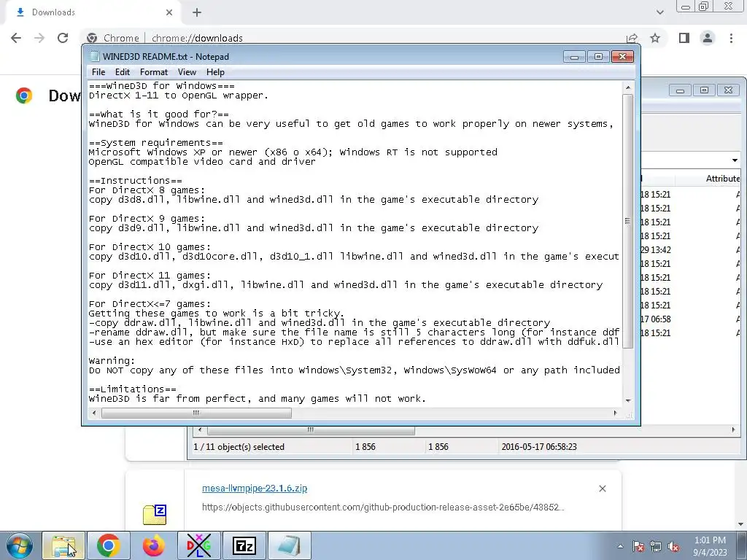Viewport: 747px width, 560px height.
Task: Click the '==Limitations==' heading in Notepad
Action: (133, 389)
